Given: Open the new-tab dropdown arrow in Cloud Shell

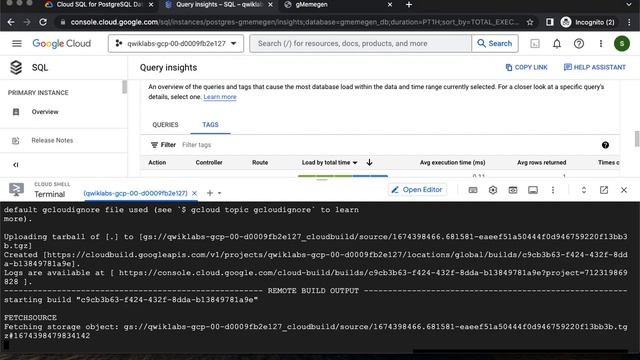Looking at the screenshot, I should 220,193.
